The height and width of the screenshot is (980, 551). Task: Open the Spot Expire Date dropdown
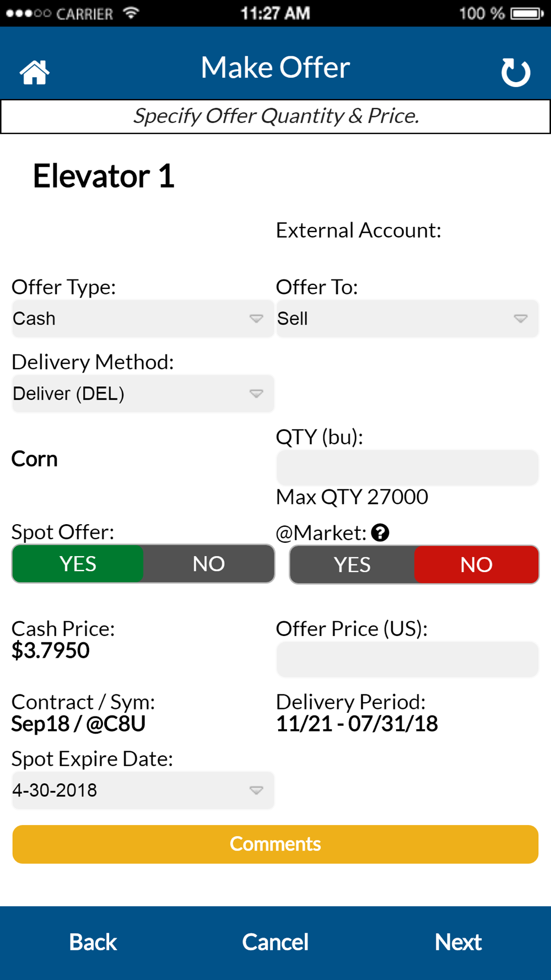point(143,790)
